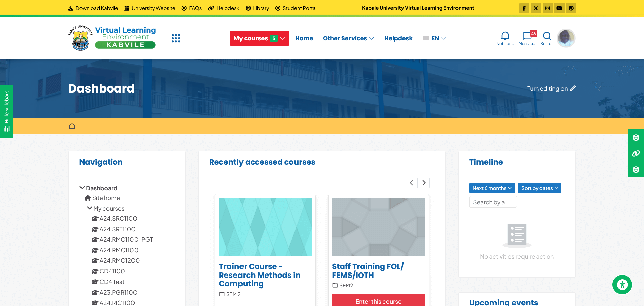Viewport: 644px width, 306px height.
Task: Click the Search magnifier icon
Action: click(547, 36)
